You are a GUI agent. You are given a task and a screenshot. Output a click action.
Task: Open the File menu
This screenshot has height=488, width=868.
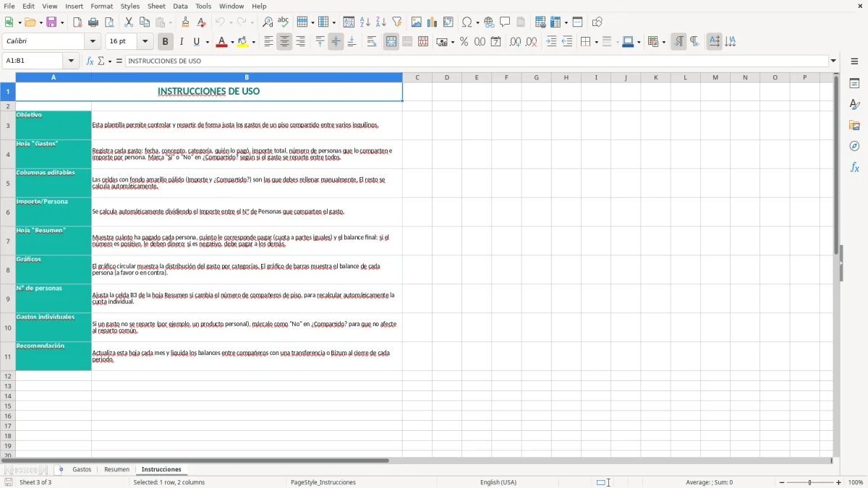9,6
